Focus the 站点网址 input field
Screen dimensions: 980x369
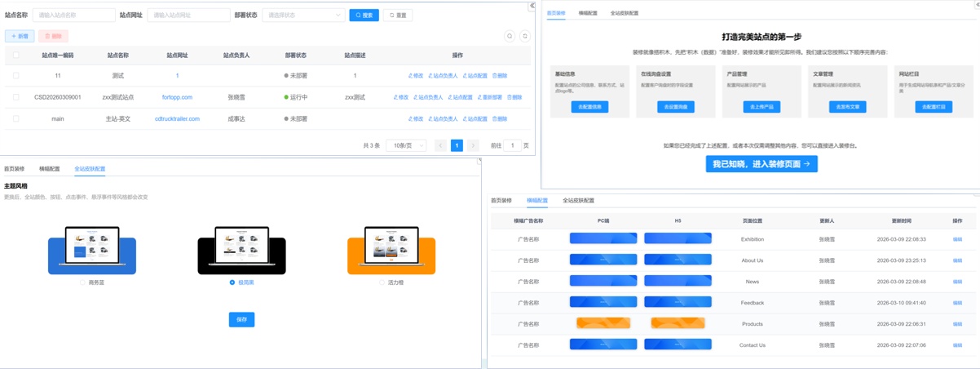(x=188, y=15)
